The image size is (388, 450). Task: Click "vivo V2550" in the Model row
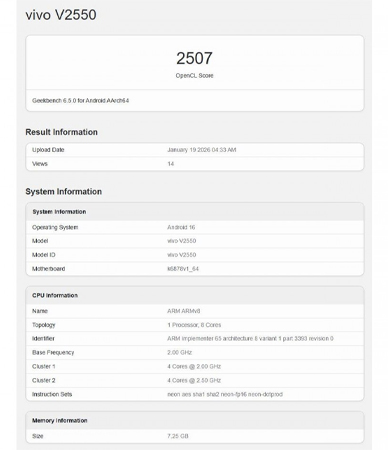point(182,241)
